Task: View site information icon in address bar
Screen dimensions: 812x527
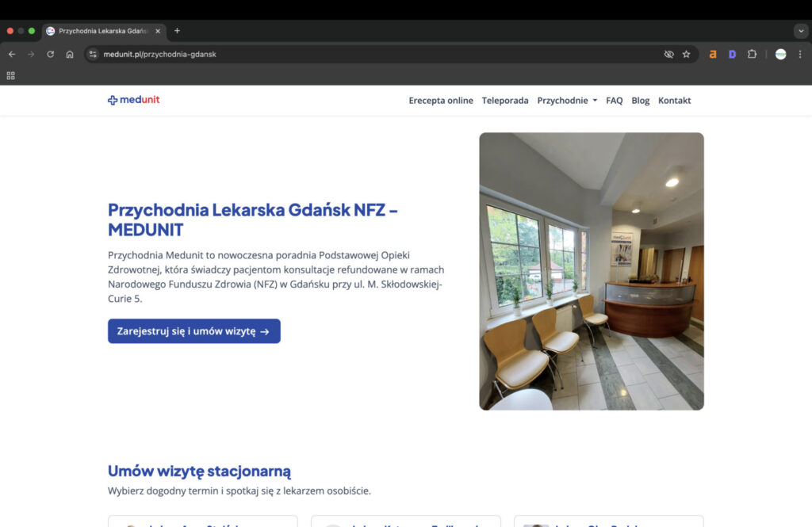Action: [93, 55]
